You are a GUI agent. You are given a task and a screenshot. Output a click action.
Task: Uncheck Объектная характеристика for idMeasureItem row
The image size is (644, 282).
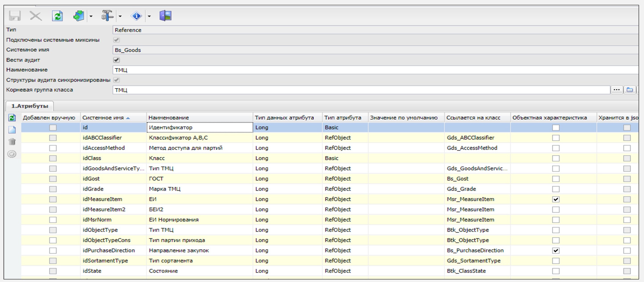click(555, 199)
